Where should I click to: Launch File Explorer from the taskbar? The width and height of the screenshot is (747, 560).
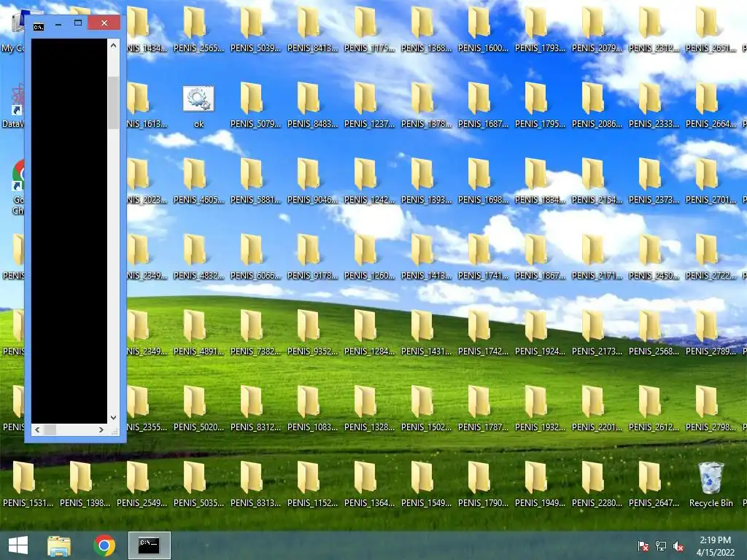[x=59, y=545]
